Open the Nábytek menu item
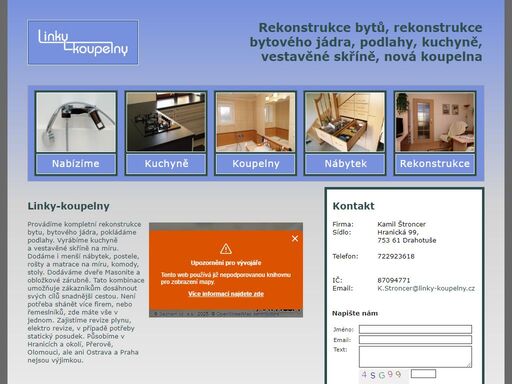 point(345,164)
